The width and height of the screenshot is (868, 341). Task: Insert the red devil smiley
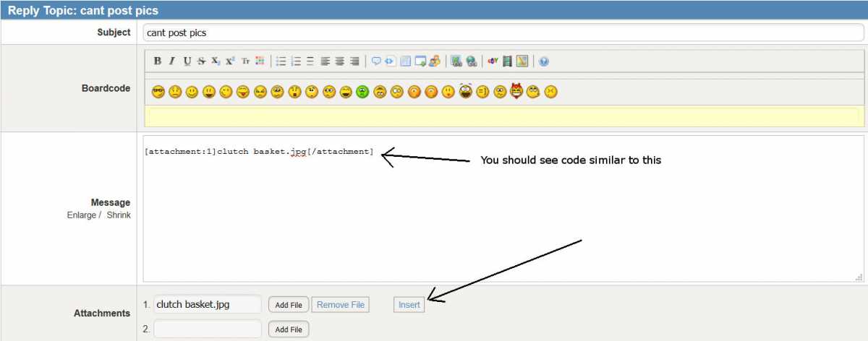click(516, 92)
